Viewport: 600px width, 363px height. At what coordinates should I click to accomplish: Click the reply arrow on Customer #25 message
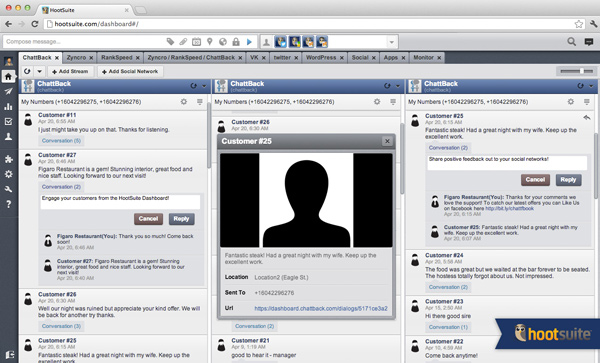587,117
